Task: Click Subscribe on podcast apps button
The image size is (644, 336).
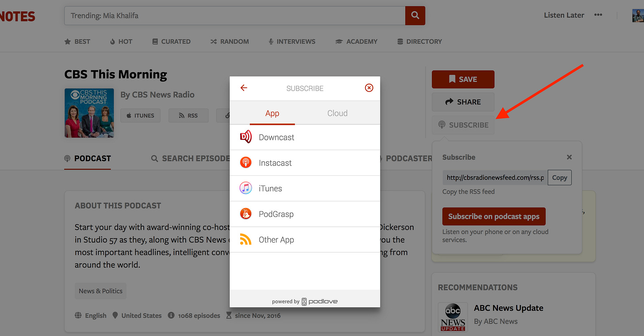Action: (x=494, y=216)
